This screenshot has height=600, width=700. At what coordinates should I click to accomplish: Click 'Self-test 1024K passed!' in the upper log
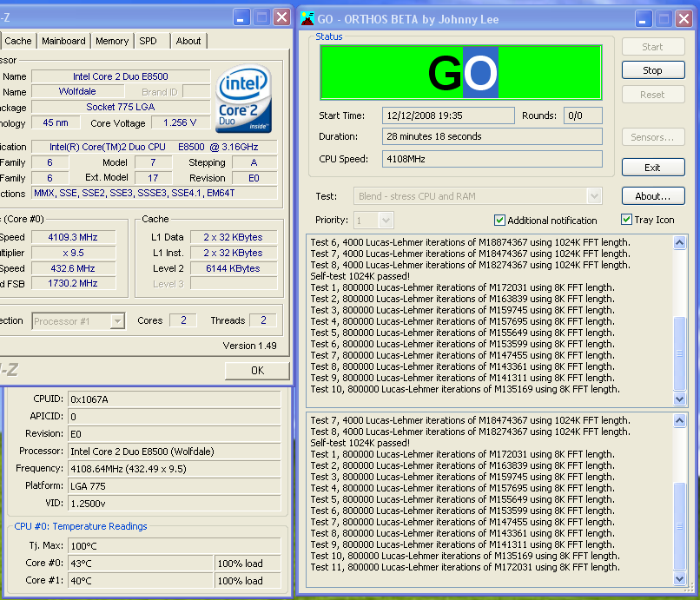(360, 276)
